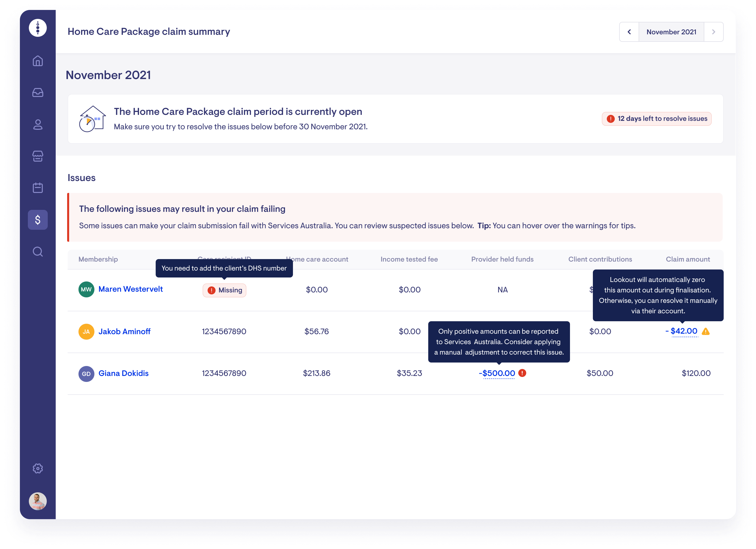Click the November 2021 month selector
This screenshot has width=756, height=549.
[671, 32]
